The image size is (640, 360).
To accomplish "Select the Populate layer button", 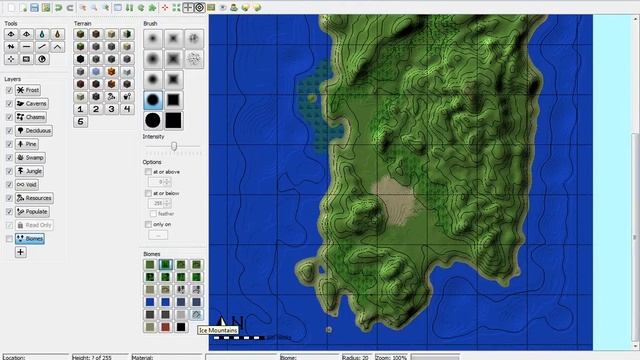I will (32, 211).
